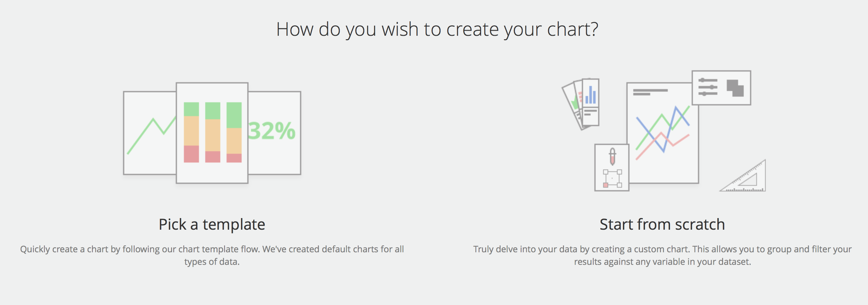Screen dimensions: 868x305
Task: Click the small blue bar chart on front card
Action: pos(590,95)
